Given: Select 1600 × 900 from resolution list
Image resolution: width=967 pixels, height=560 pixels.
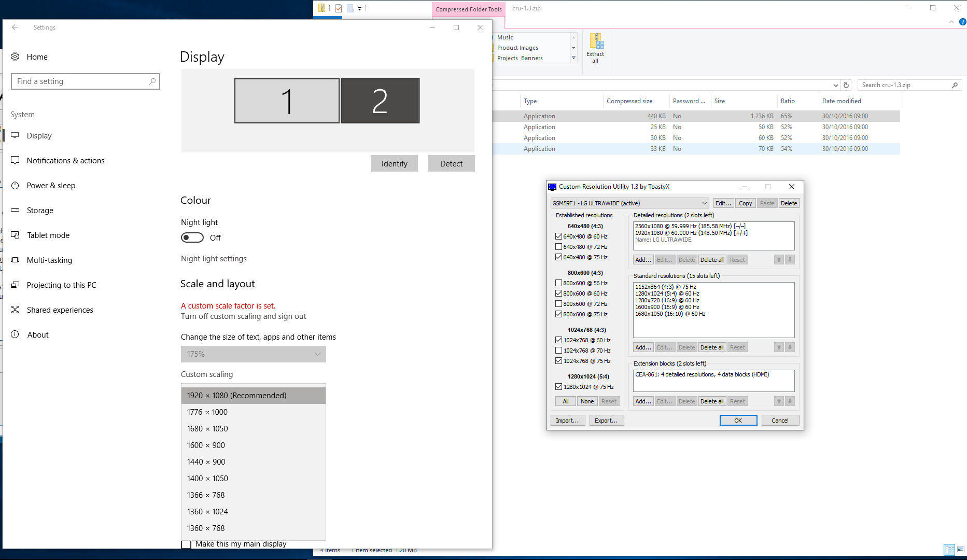Looking at the screenshot, I should (206, 445).
